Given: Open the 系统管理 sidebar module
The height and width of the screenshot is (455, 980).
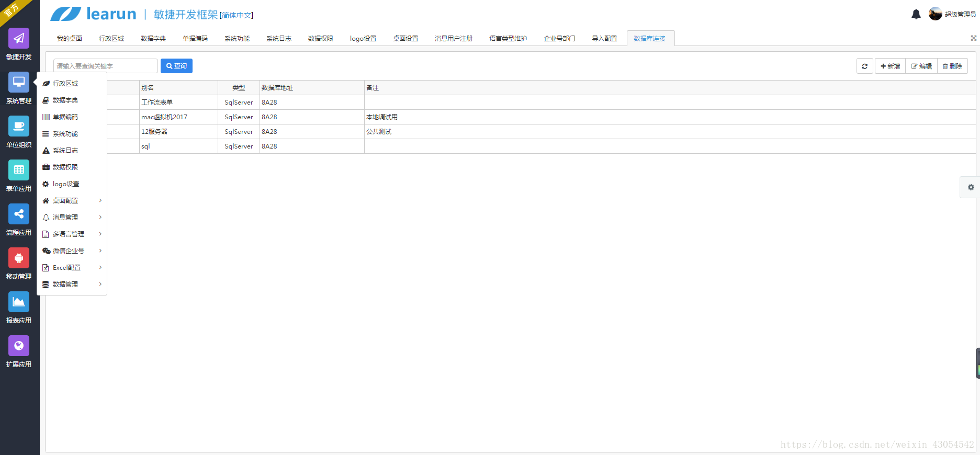Looking at the screenshot, I should (x=19, y=88).
